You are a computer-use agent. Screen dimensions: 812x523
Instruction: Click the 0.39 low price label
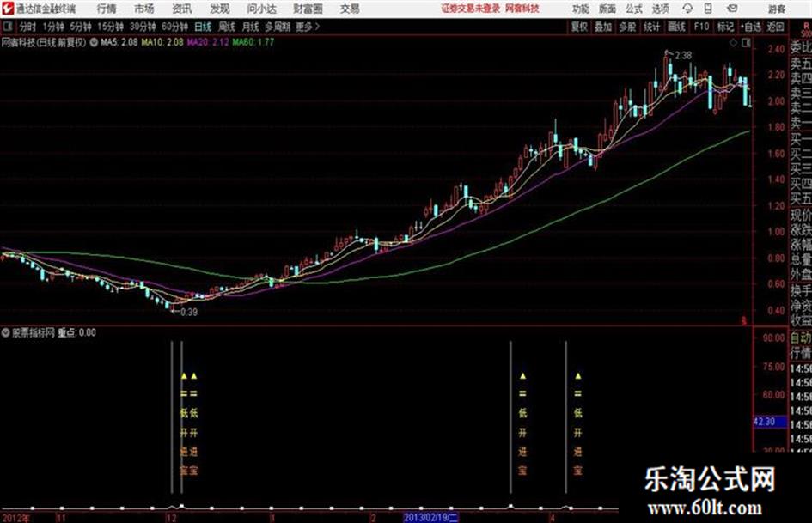[x=188, y=313]
